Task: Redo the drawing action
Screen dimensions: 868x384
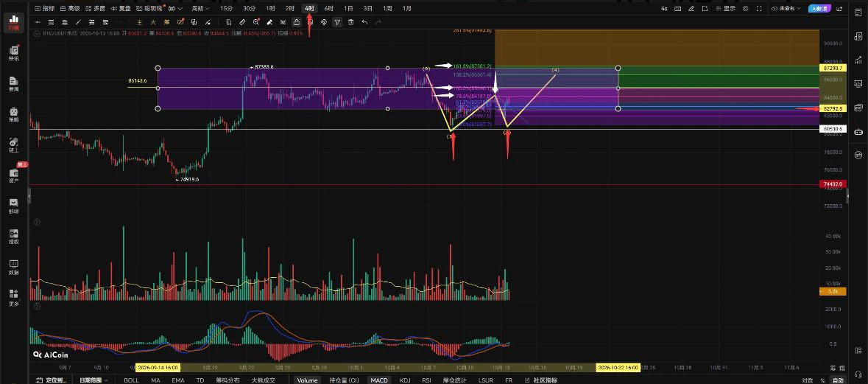Action: (378, 22)
